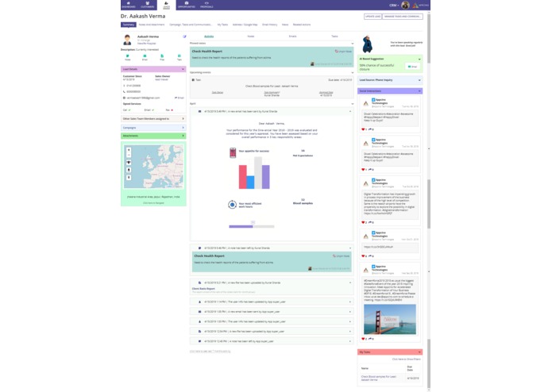Expand the Campaigns panel

pos(183,128)
